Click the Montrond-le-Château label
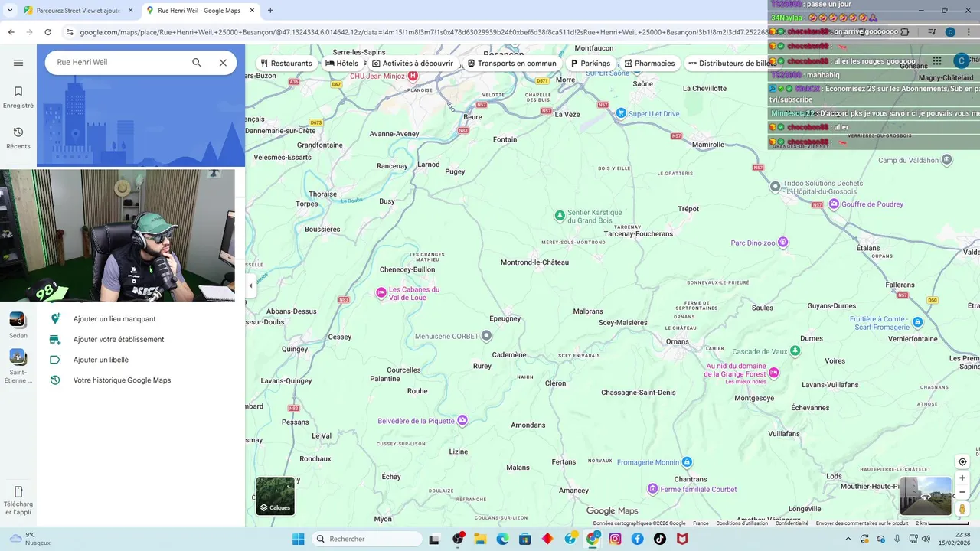The width and height of the screenshot is (980, 551). 534,262
